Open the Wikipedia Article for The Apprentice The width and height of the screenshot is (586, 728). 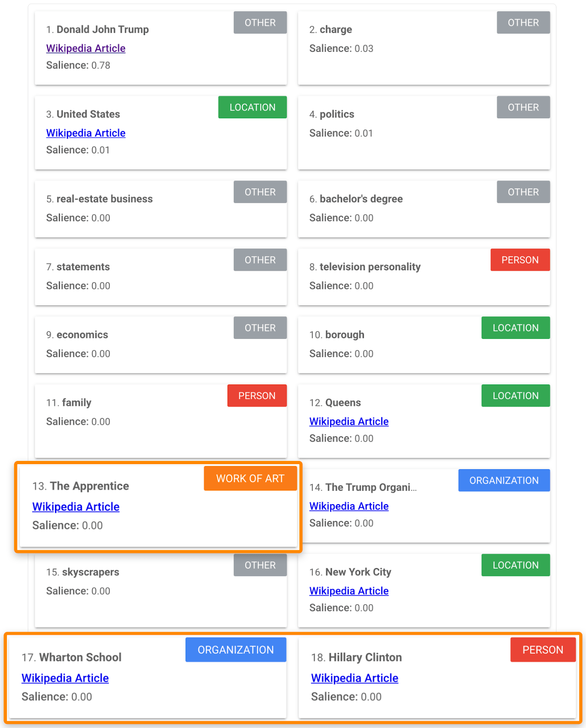76,506
